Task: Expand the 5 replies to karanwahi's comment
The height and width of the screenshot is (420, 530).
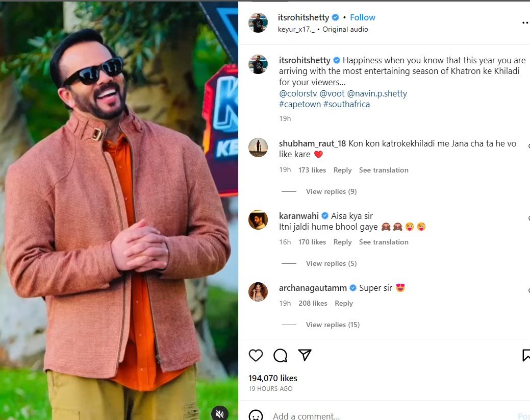Action: click(331, 263)
